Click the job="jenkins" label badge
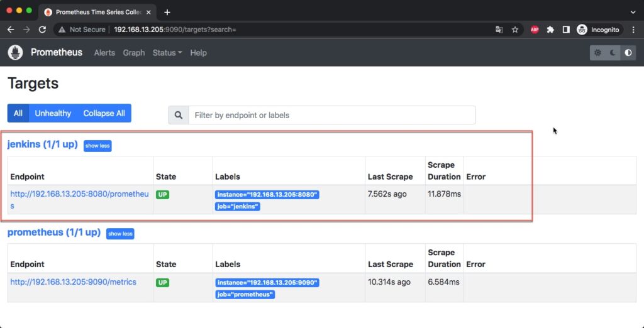 [238, 207]
